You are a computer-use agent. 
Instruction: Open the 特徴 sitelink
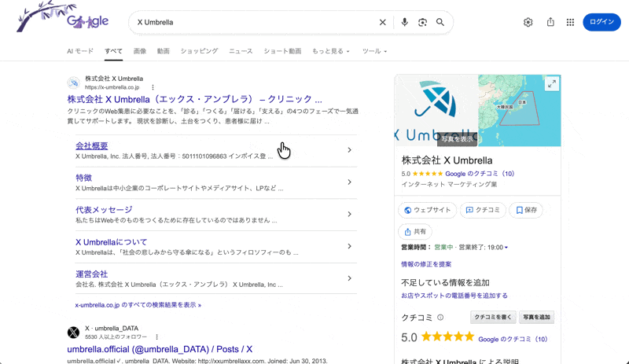[84, 178]
